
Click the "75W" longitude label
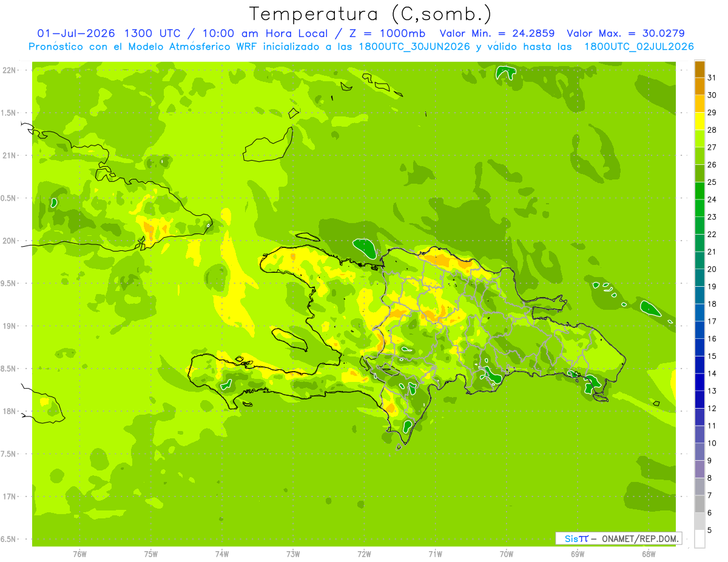151,554
